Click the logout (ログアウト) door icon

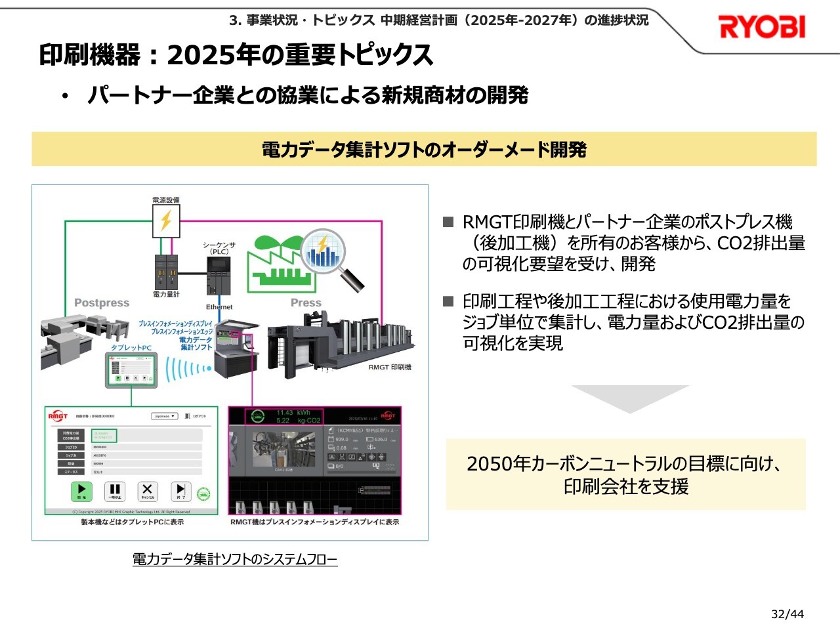pos(188,416)
